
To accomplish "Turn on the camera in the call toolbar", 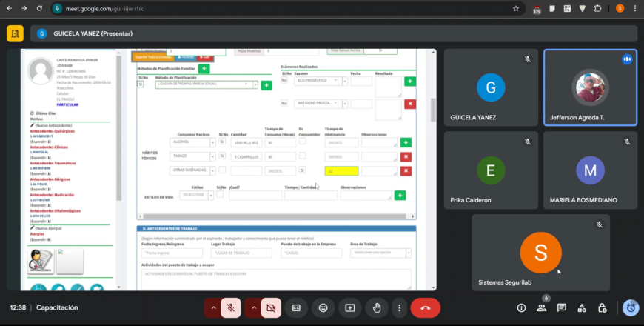I will (x=271, y=307).
